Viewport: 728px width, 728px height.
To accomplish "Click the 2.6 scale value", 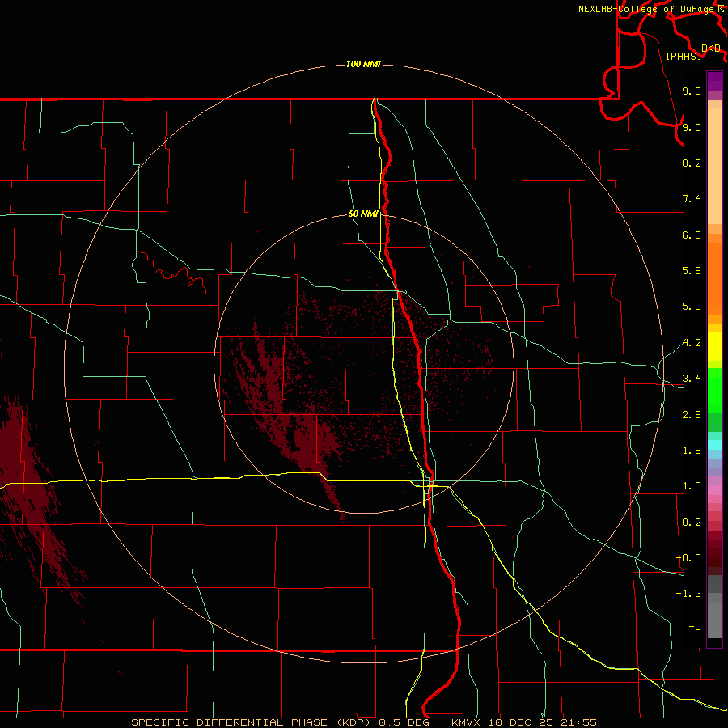I will [692, 415].
